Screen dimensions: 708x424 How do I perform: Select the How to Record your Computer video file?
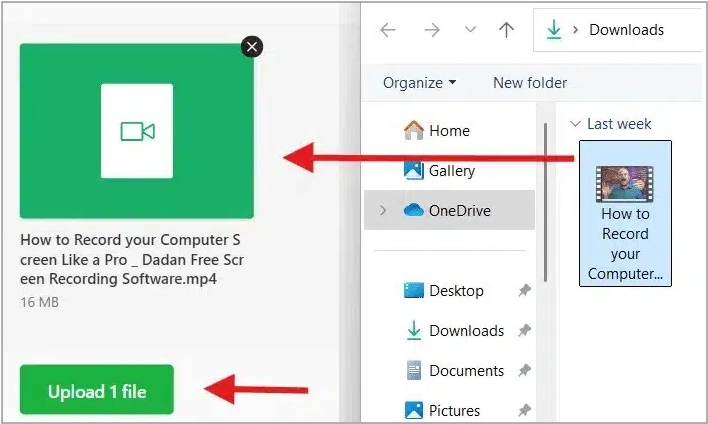625,214
